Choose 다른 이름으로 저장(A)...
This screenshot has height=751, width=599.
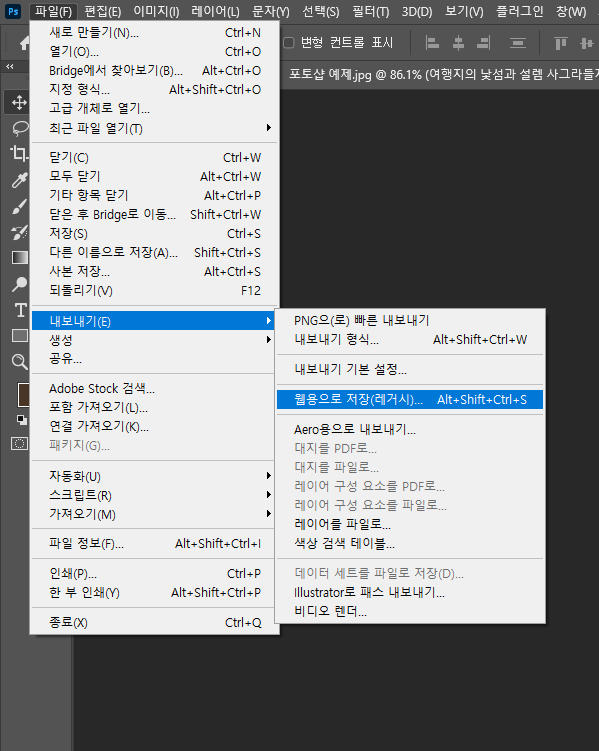pyautogui.click(x=155, y=252)
